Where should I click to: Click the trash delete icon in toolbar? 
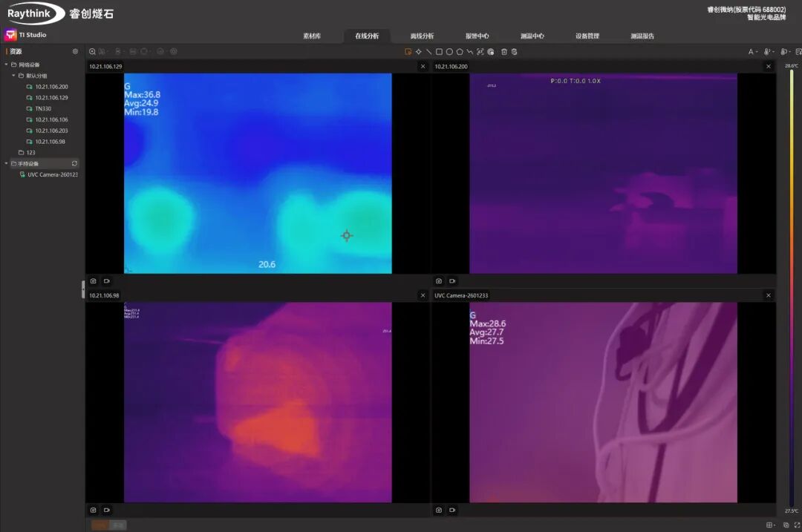tap(503, 52)
